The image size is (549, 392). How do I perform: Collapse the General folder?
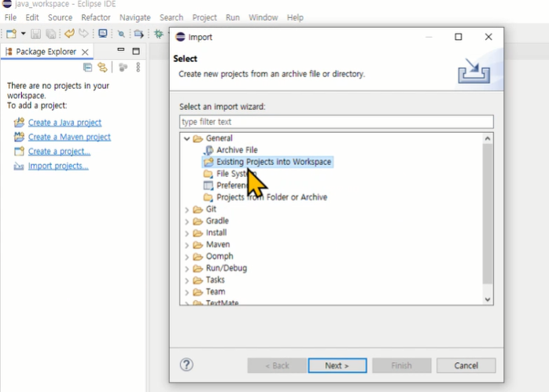click(x=186, y=138)
